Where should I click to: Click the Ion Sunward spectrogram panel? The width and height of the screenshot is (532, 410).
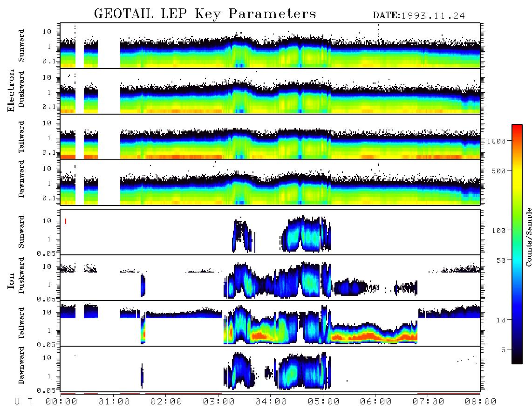click(270, 232)
